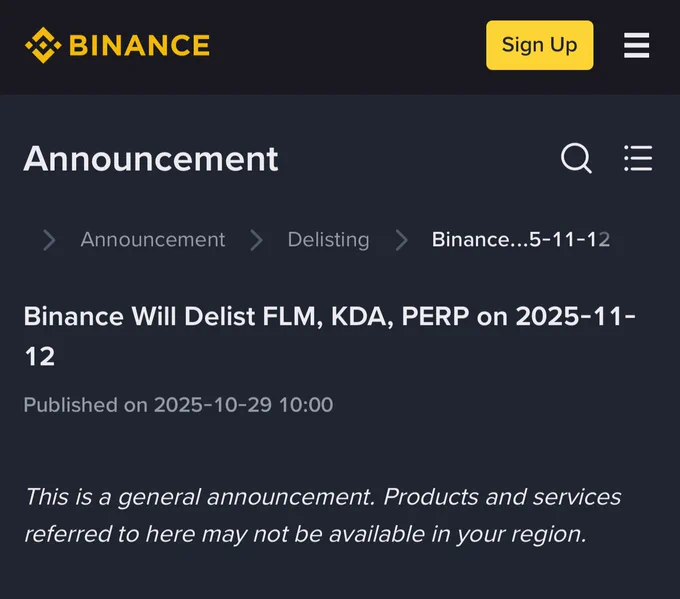
Task: Open the announcement category list icon
Action: [x=638, y=158]
